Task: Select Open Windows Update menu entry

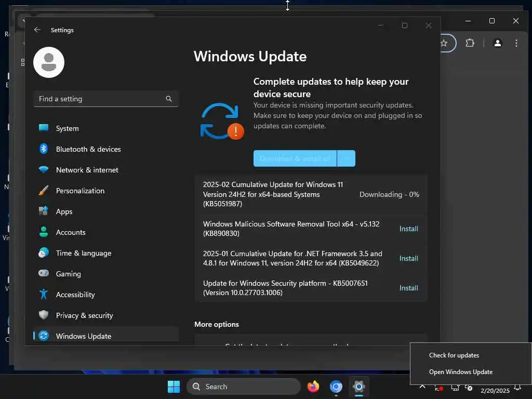Action: coord(461,372)
